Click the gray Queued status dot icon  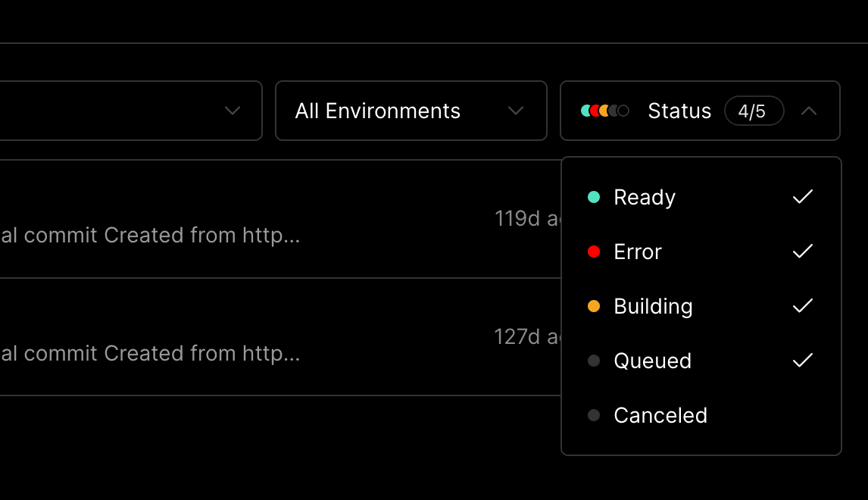point(594,361)
